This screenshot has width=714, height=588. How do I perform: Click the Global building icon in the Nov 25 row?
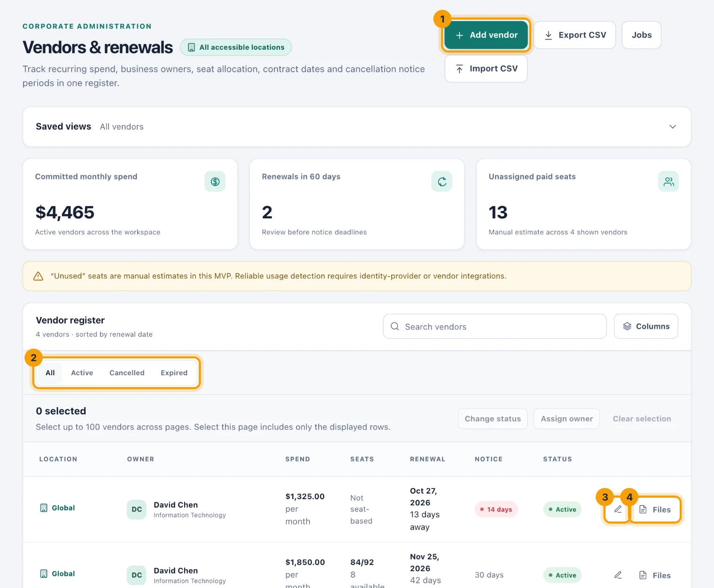(44, 574)
